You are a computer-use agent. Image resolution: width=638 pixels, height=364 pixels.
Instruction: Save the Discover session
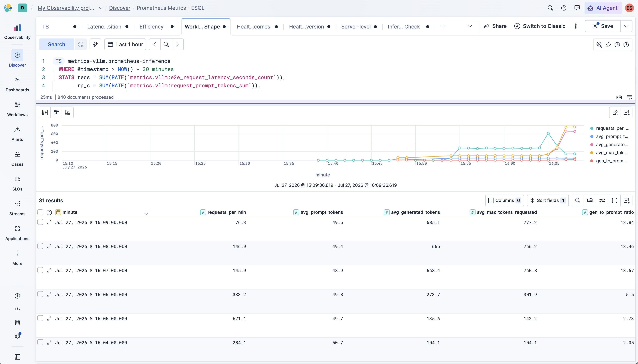pyautogui.click(x=603, y=26)
